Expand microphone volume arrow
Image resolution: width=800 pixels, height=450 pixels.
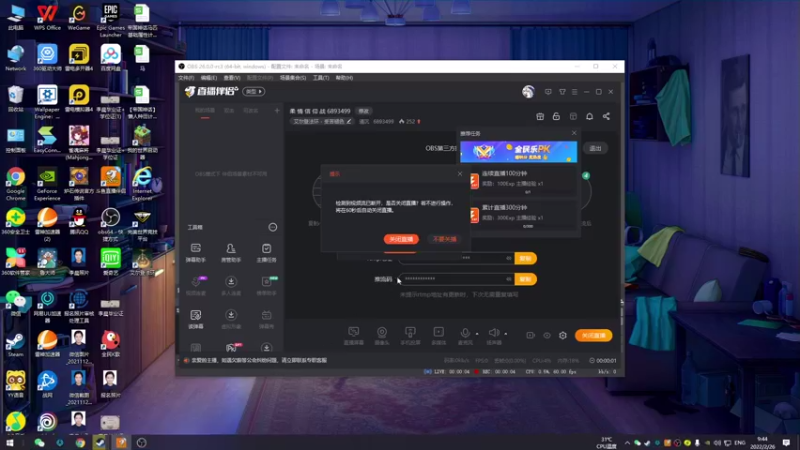[477, 334]
